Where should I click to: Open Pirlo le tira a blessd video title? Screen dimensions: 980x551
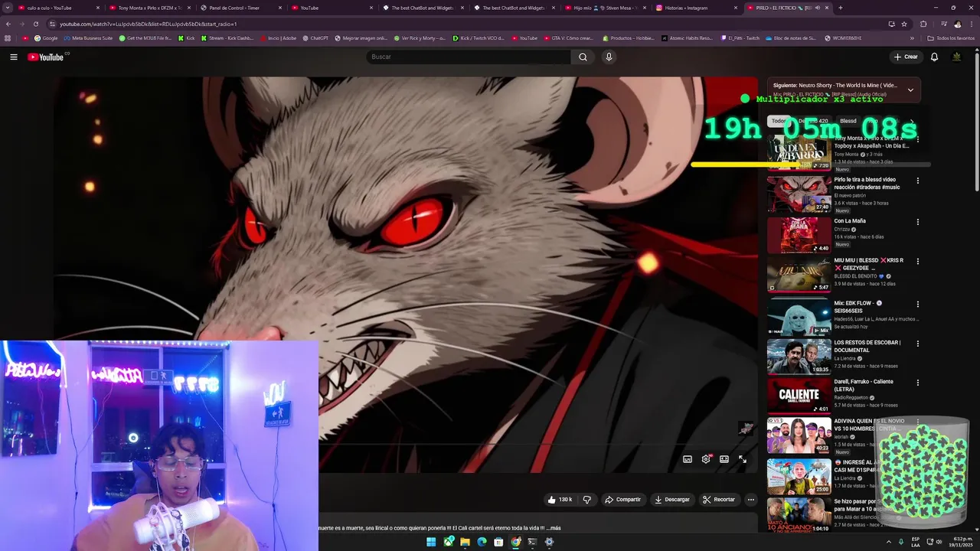[867, 184]
